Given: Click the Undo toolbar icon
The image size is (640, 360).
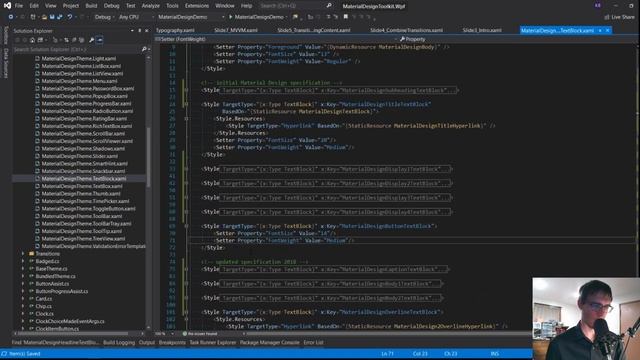Looking at the screenshot, I should point(70,17).
